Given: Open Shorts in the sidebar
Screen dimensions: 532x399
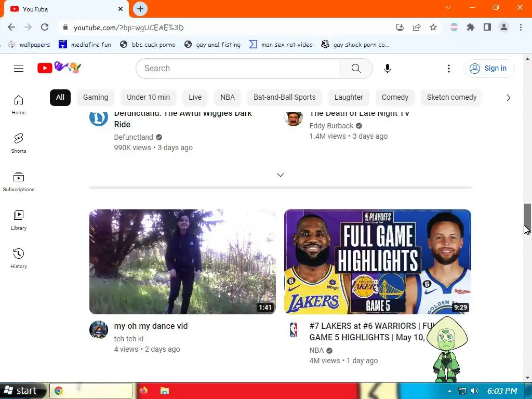Looking at the screenshot, I should (19, 143).
